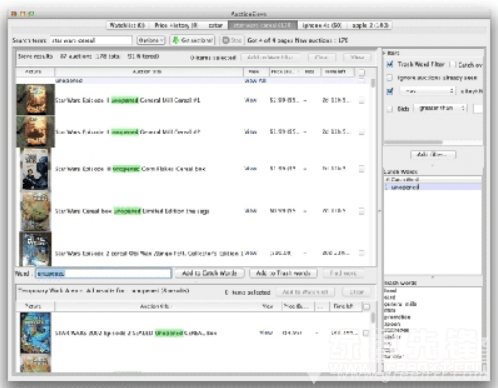This screenshot has width=498, height=388.
Task: Check the box for General Mill Cereal #2 row
Action: coord(362,132)
